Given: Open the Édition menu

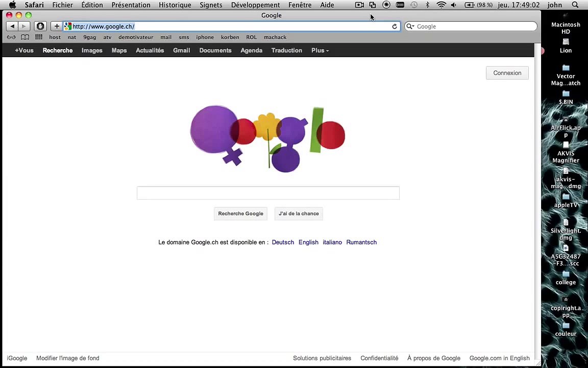Looking at the screenshot, I should tap(92, 5).
